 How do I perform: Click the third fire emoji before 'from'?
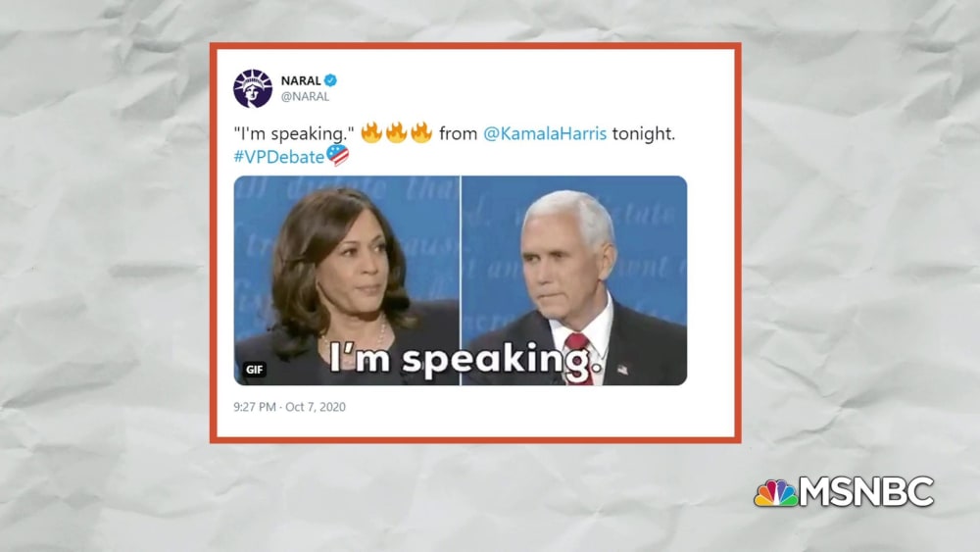421,132
